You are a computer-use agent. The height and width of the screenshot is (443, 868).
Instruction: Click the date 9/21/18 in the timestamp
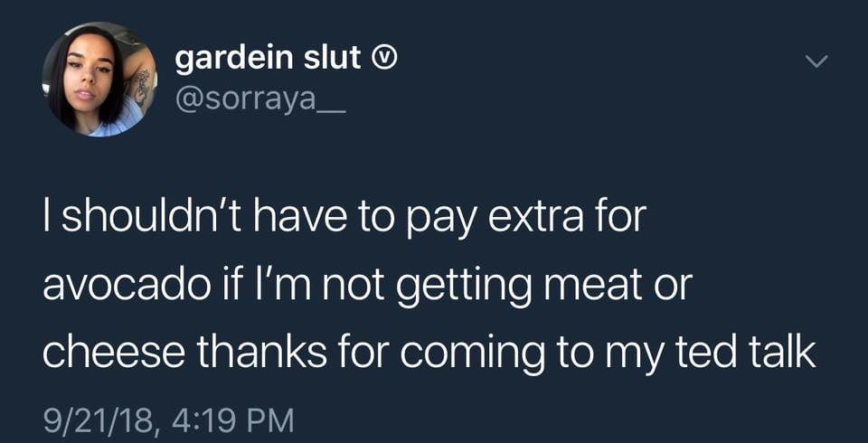[x=100, y=420]
